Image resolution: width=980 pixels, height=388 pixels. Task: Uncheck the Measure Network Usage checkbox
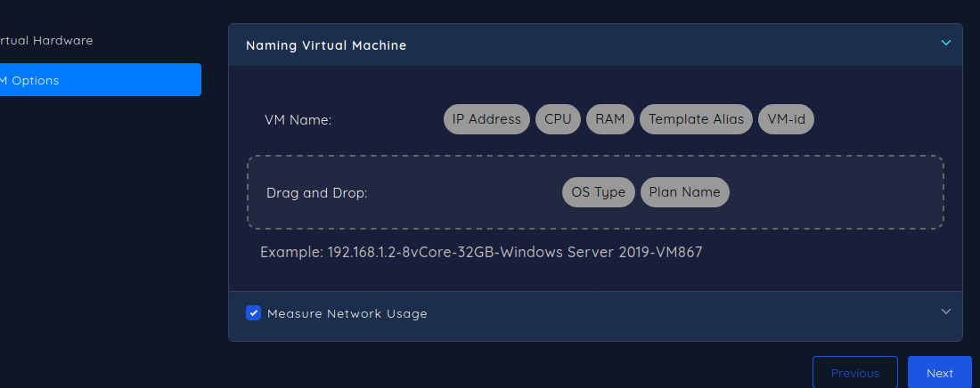click(x=254, y=313)
